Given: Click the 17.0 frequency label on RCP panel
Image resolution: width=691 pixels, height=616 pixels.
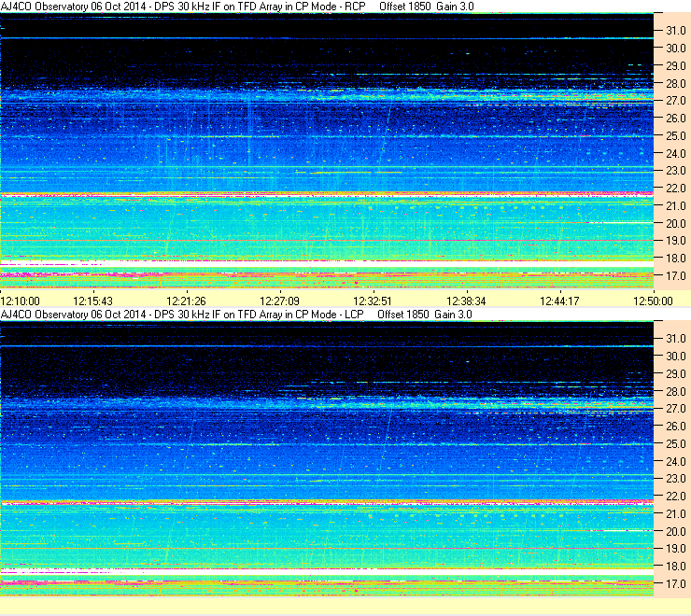Looking at the screenshot, I should 676,276.
